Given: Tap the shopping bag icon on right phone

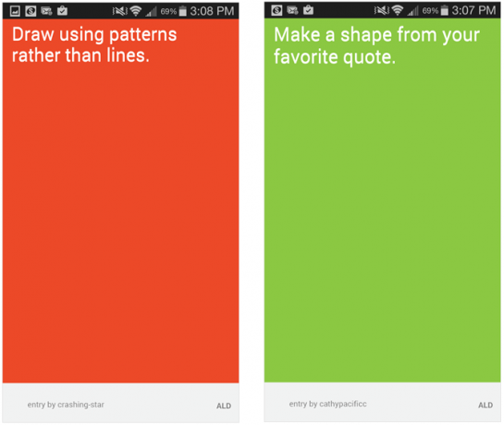Looking at the screenshot, I should 308,10.
